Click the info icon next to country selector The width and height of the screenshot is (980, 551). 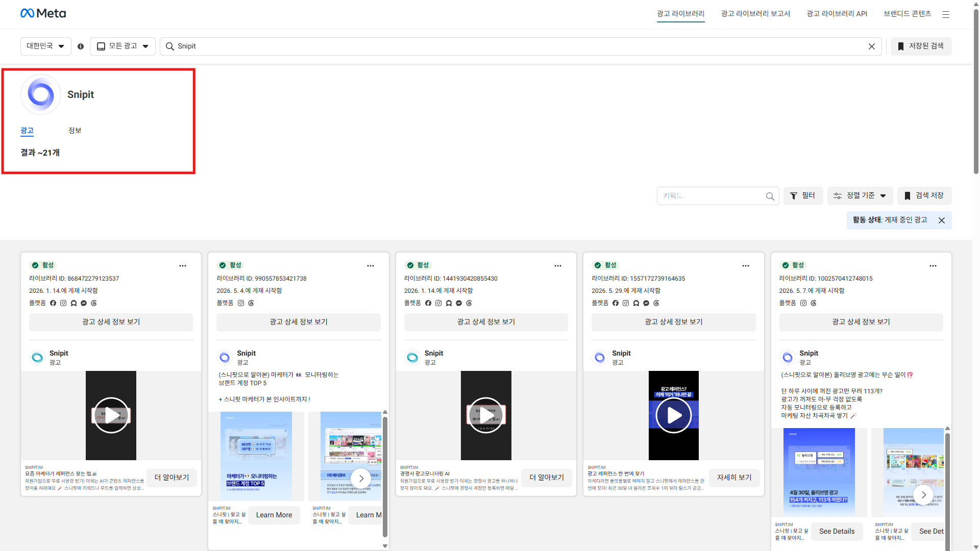coord(81,46)
